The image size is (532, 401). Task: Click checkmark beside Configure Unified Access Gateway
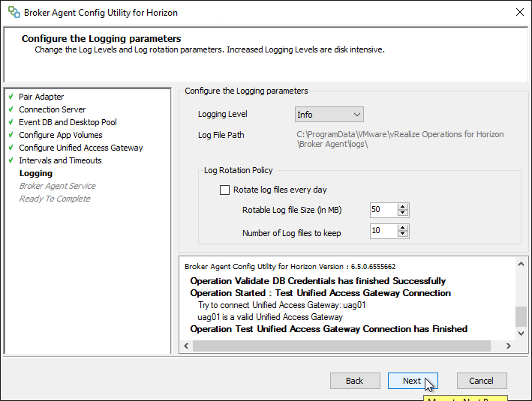pyautogui.click(x=11, y=148)
